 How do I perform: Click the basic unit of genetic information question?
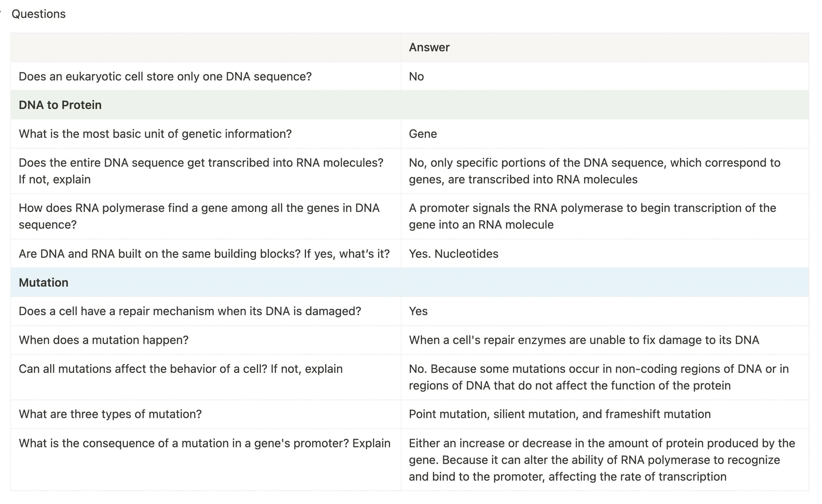(155, 134)
